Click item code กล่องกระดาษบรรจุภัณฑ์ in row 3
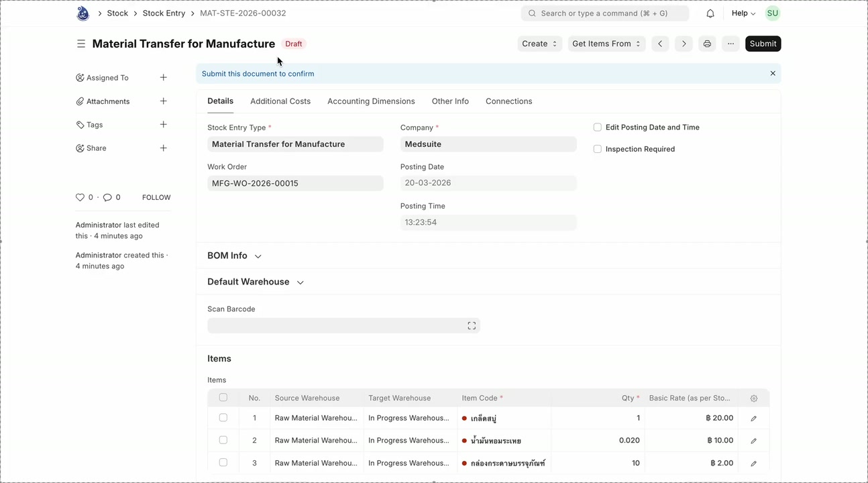Image resolution: width=868 pixels, height=483 pixels. point(508,463)
